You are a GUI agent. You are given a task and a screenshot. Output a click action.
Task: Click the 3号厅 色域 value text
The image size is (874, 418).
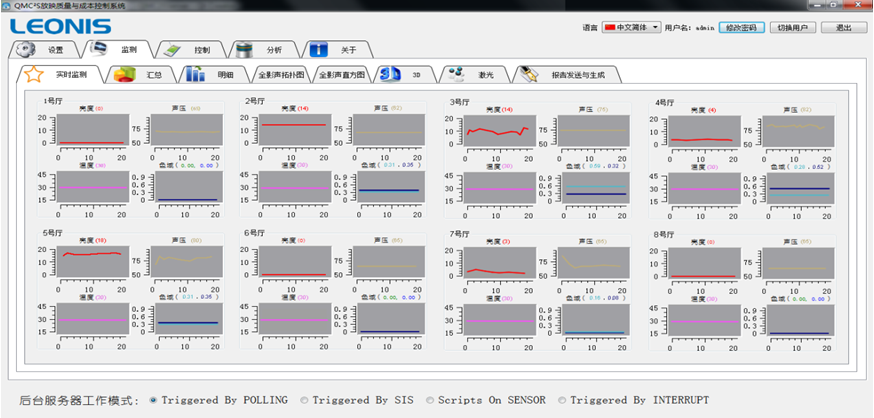[x=604, y=166]
